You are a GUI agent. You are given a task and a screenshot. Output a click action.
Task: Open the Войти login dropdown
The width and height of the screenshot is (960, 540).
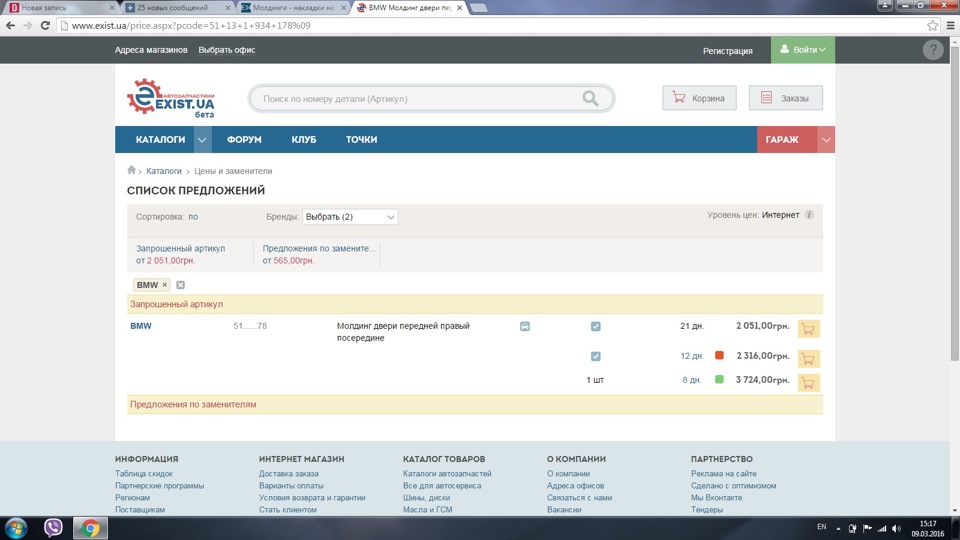click(803, 50)
